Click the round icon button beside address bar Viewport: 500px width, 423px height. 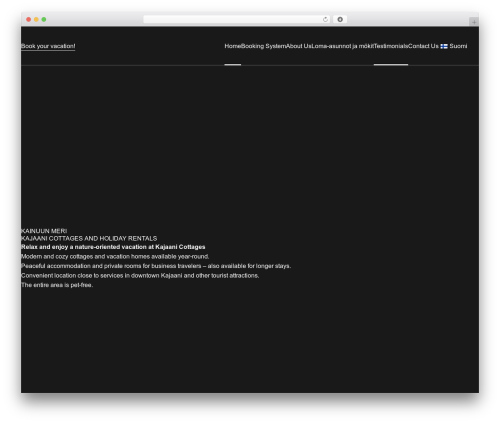click(340, 19)
